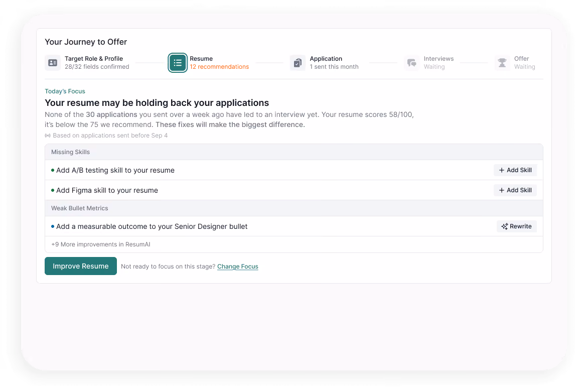Open the Application clipboard icon step
The width and height of the screenshot is (581, 392).
click(x=298, y=63)
